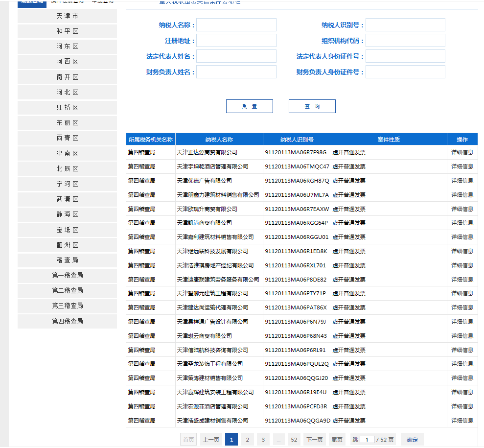Click 宁河区 in the sidebar
This screenshot has height=448, width=484.
pos(68,184)
